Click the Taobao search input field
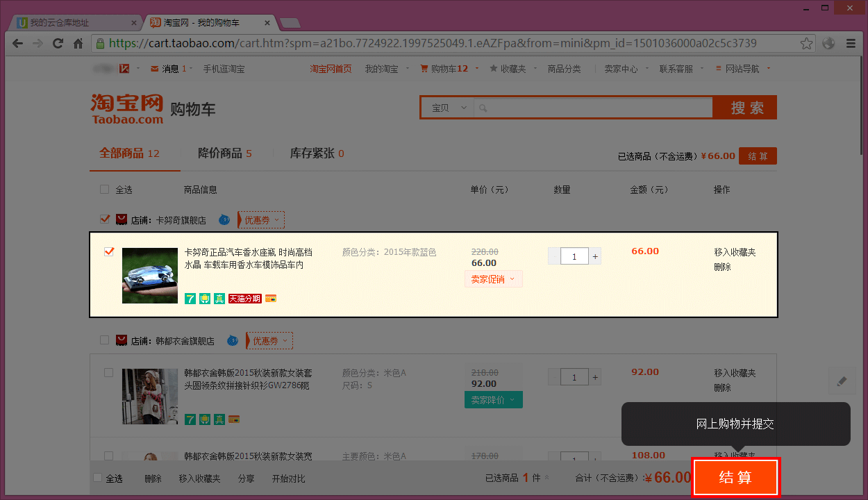The width and height of the screenshot is (868, 500). click(x=594, y=108)
